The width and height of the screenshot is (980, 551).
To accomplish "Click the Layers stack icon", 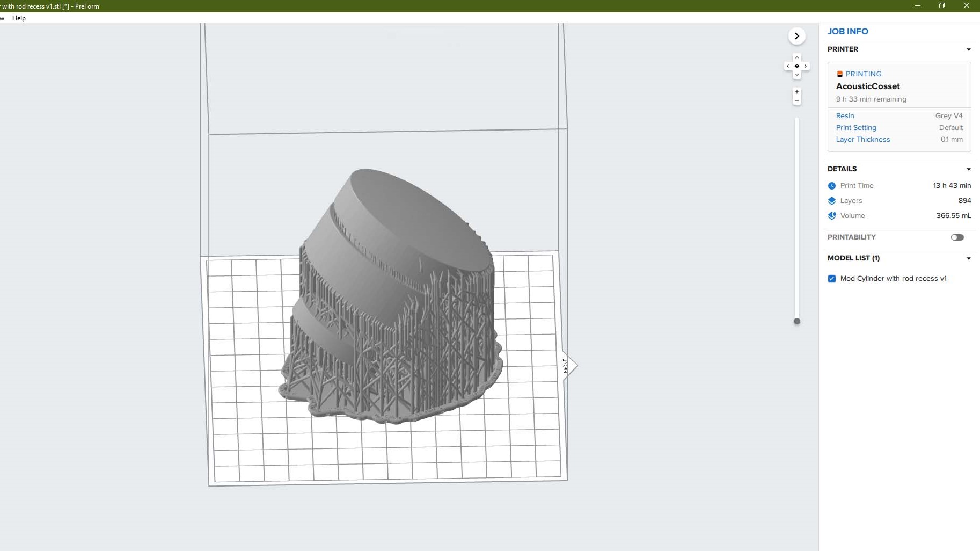I will (x=832, y=201).
